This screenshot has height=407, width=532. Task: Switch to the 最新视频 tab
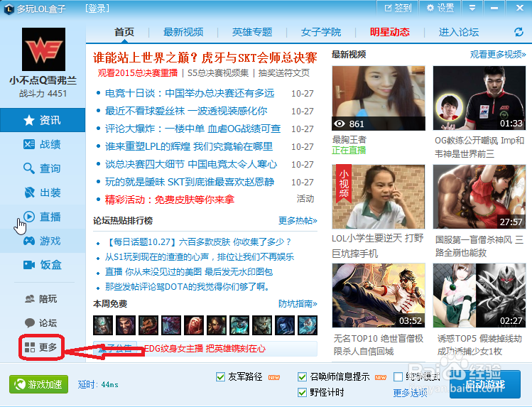coord(183,32)
